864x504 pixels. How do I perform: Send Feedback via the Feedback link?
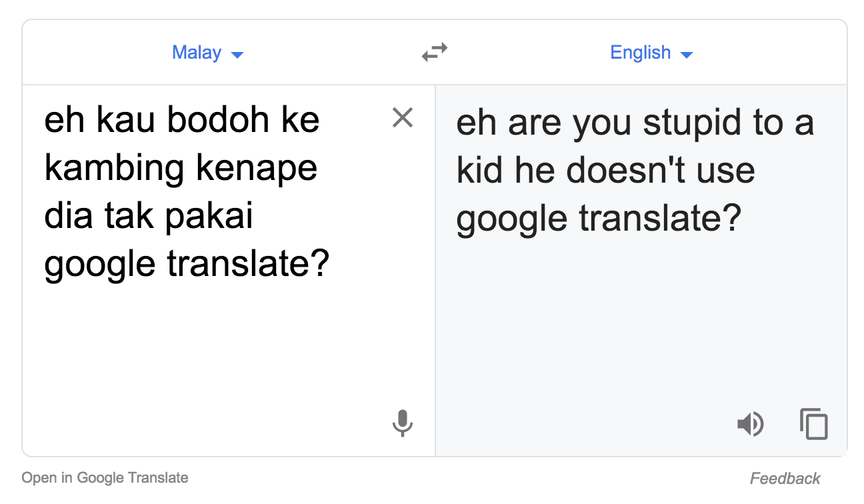click(x=785, y=478)
